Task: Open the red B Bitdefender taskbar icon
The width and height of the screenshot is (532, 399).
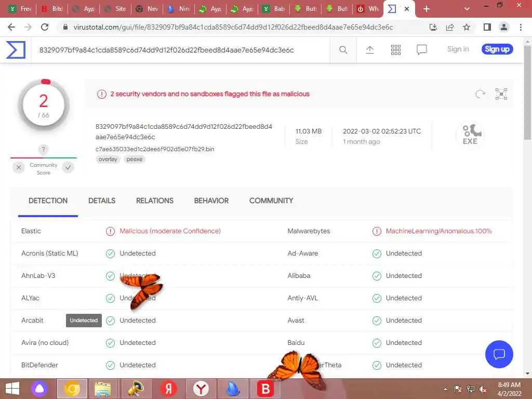Action: [x=265, y=389]
